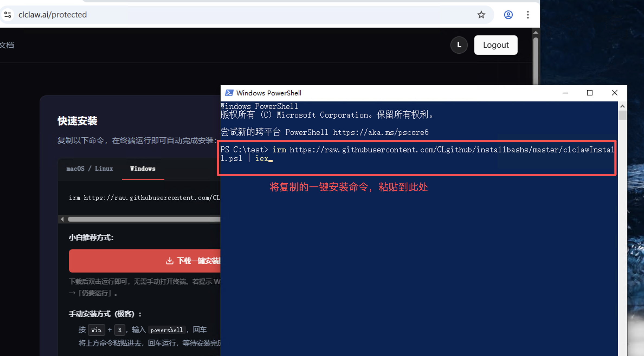Image resolution: width=644 pixels, height=356 pixels.
Task: Minimize the Windows PowerShell window
Action: (565, 93)
